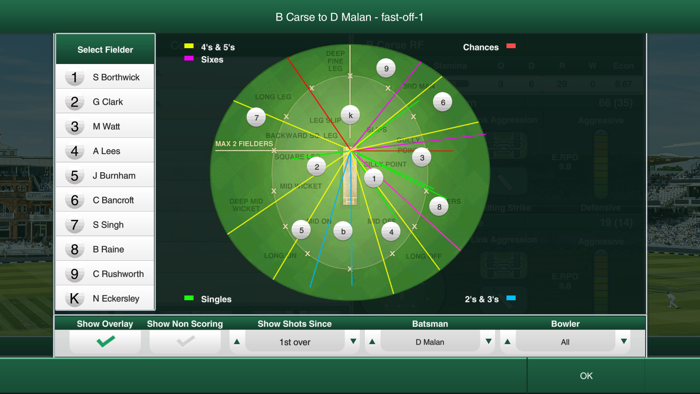The width and height of the screenshot is (700, 394).
Task: Click up arrow for Batsman selector
Action: 372,342
